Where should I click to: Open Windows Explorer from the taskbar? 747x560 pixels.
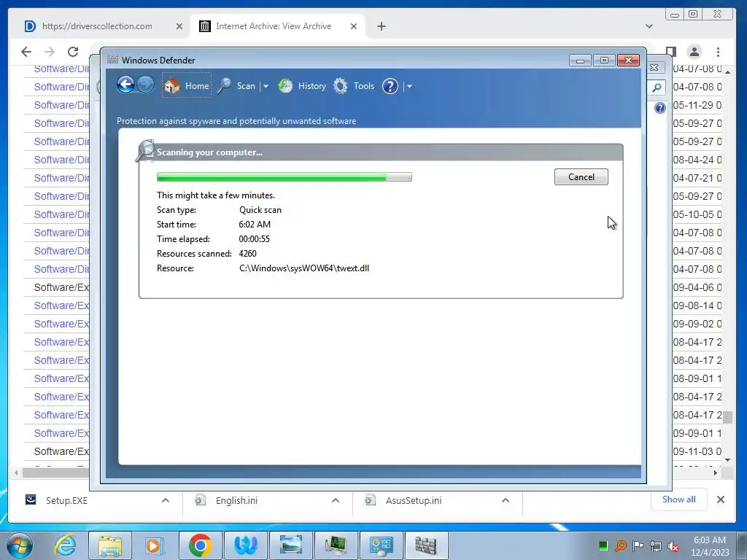pos(110,545)
